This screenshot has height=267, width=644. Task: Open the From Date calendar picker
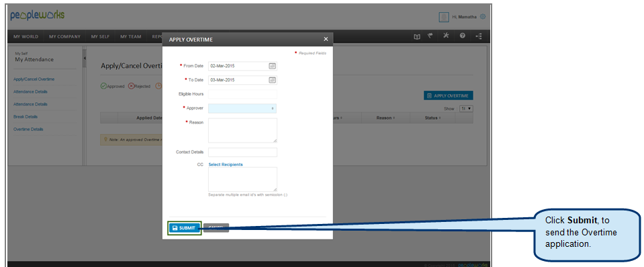(x=272, y=66)
